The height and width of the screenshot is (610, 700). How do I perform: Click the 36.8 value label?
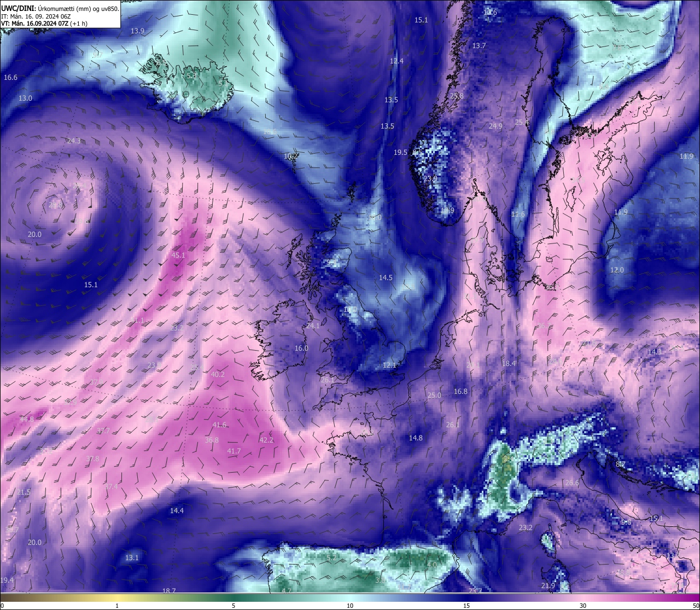pyautogui.click(x=212, y=440)
